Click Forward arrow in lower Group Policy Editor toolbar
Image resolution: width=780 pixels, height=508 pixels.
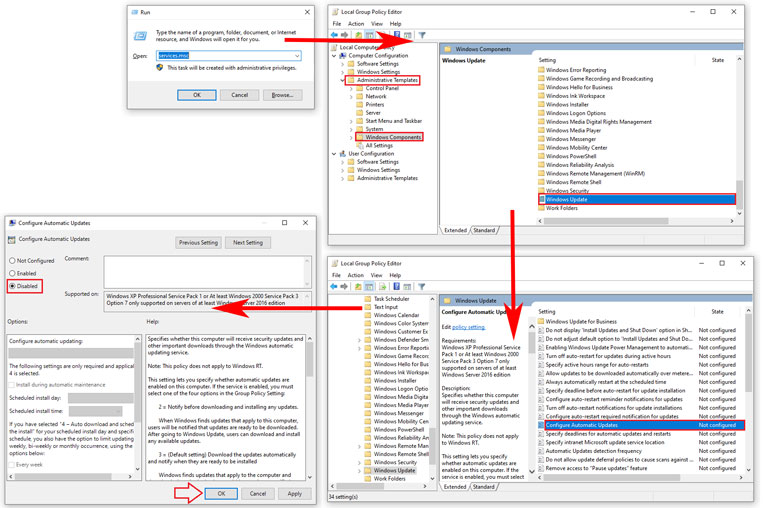click(344, 287)
